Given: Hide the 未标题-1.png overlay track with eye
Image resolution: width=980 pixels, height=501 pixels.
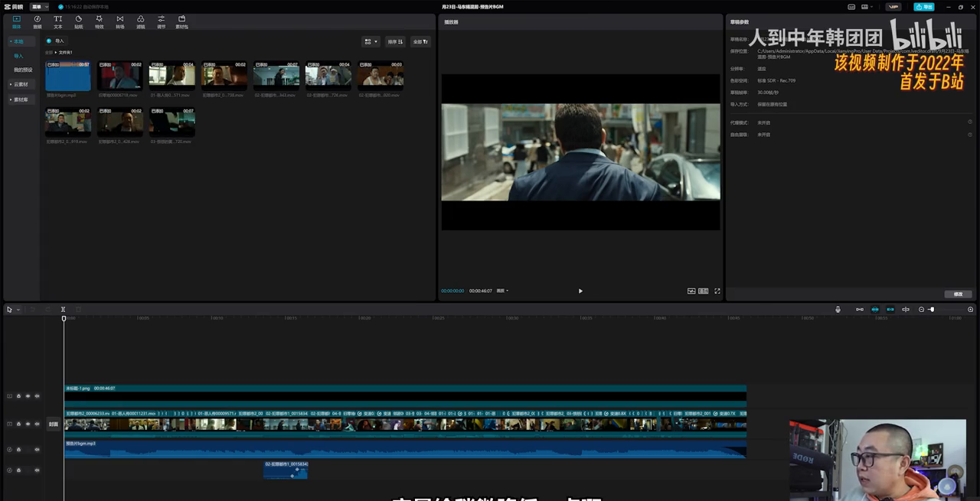Looking at the screenshot, I should tap(28, 396).
